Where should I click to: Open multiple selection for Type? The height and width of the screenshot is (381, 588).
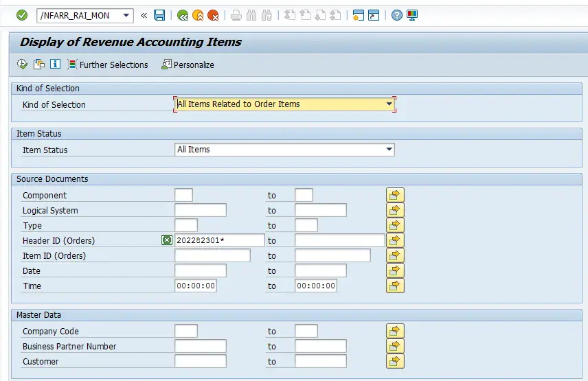click(x=395, y=225)
